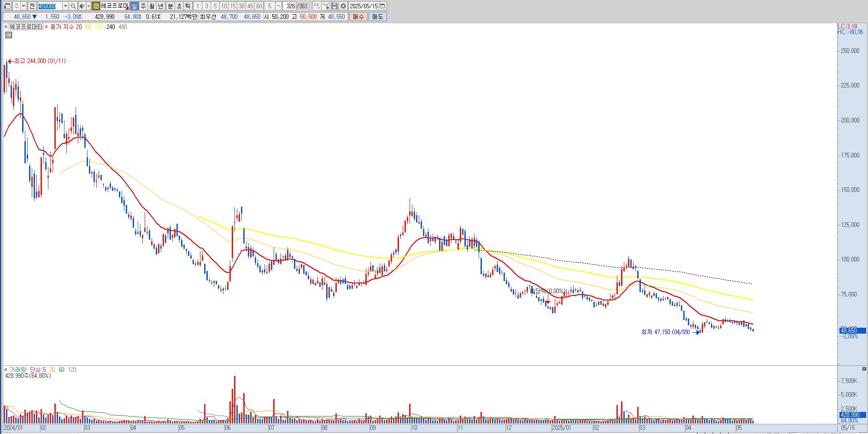Edit the 326 candle count field

coord(290,6)
